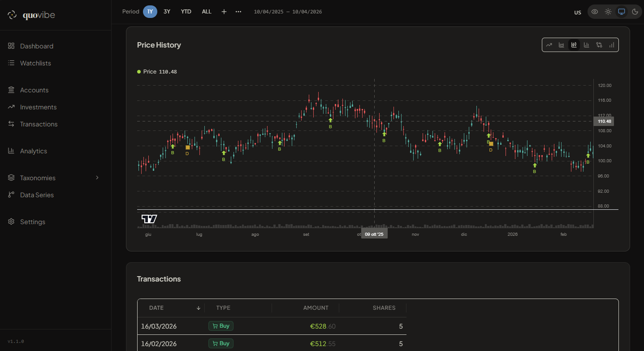Use system theme monitor icon
The height and width of the screenshot is (351, 644).
click(x=622, y=12)
